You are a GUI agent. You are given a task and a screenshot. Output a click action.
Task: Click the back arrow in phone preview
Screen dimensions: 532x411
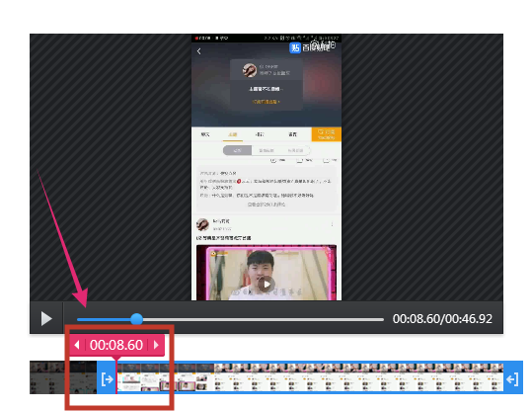pyautogui.click(x=198, y=51)
